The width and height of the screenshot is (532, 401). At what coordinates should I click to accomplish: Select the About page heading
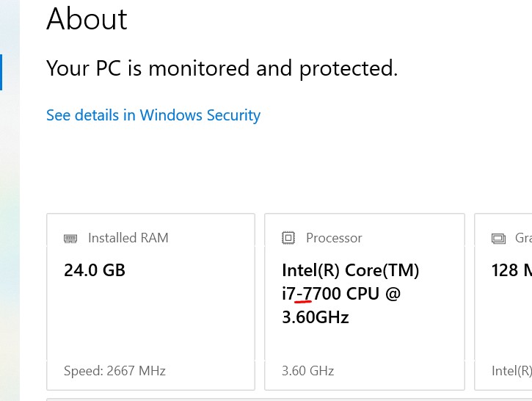tap(87, 19)
